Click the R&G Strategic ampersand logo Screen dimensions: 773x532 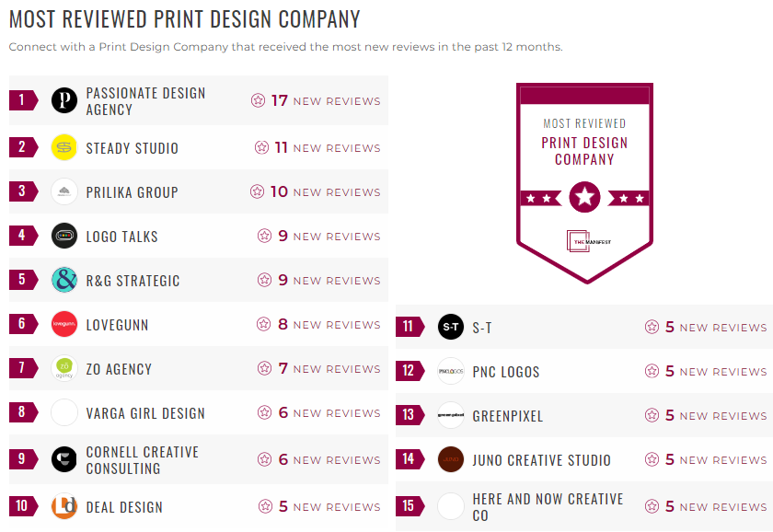tap(63, 280)
